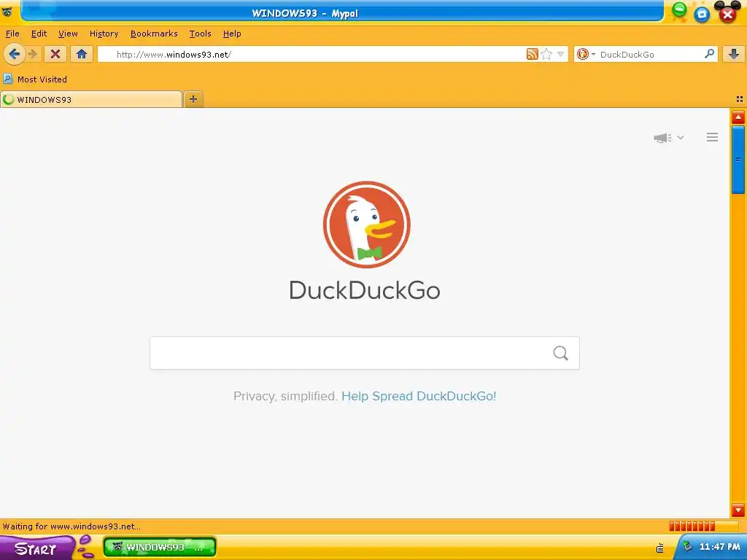Open the File menu
The height and width of the screenshot is (560, 747).
pyautogui.click(x=12, y=34)
